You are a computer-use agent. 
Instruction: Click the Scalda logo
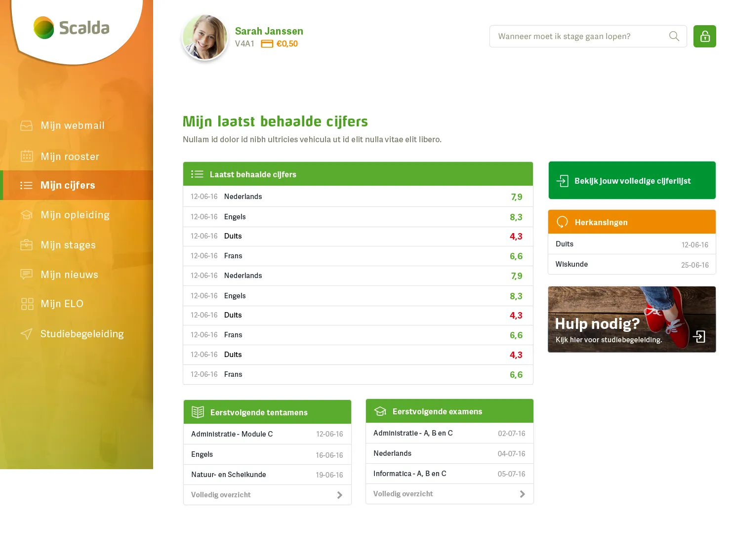[x=72, y=28]
